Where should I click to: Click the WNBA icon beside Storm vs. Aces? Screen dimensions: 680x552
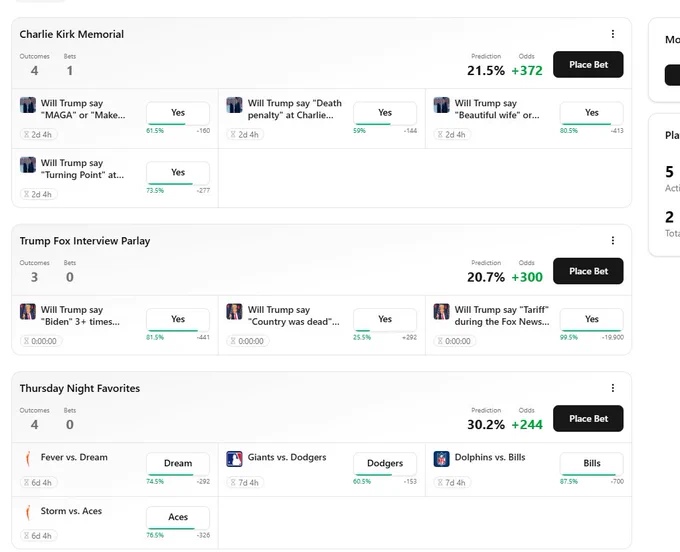[x=28, y=513]
